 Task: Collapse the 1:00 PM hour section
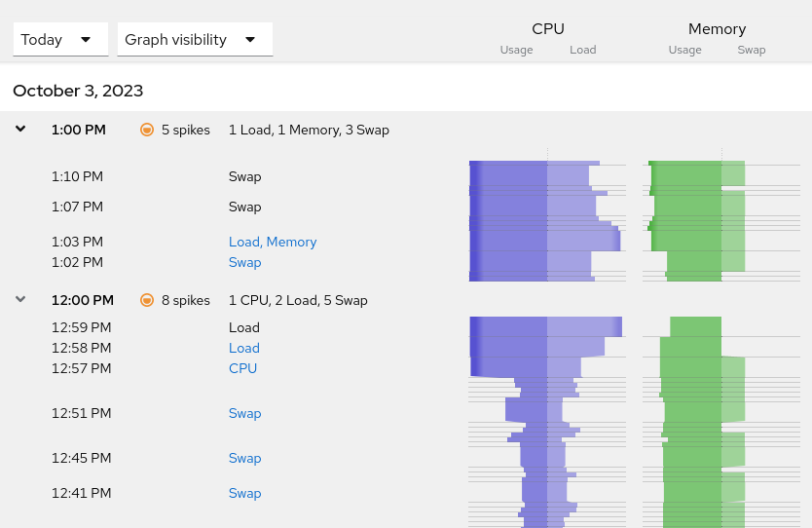click(x=20, y=129)
